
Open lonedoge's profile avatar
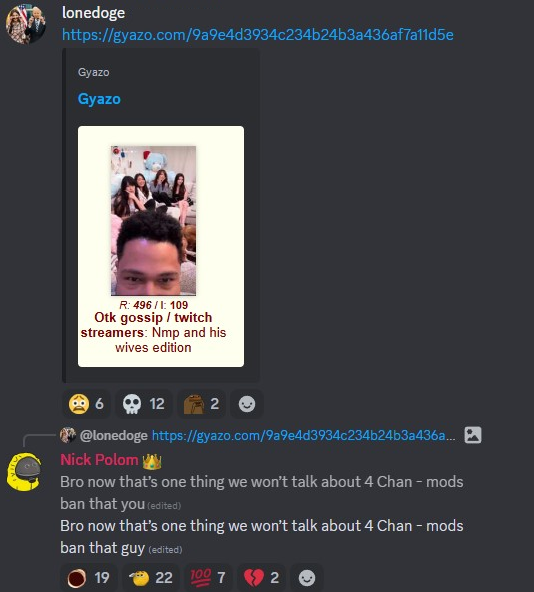26,23
